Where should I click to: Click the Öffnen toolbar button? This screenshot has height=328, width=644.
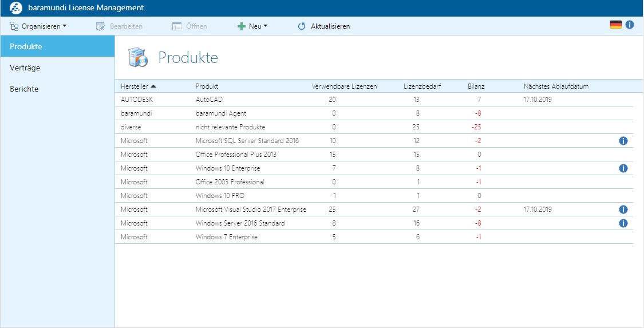189,26
